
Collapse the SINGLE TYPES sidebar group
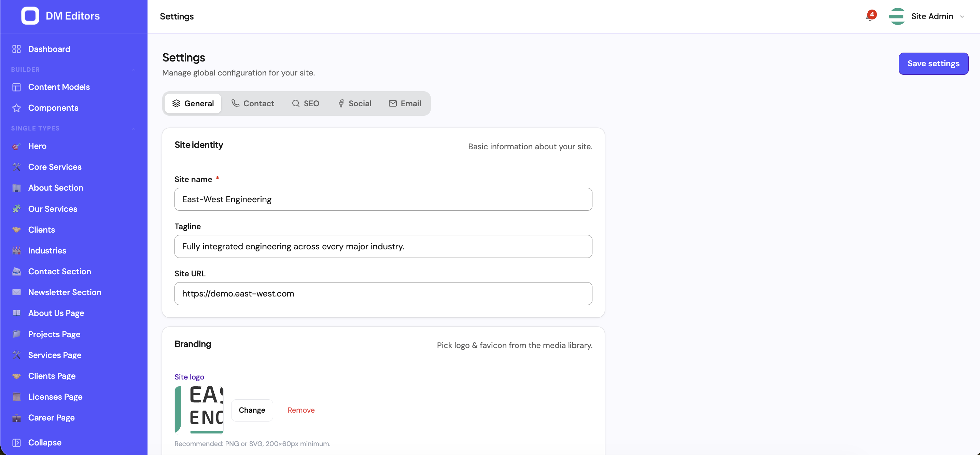click(x=134, y=128)
